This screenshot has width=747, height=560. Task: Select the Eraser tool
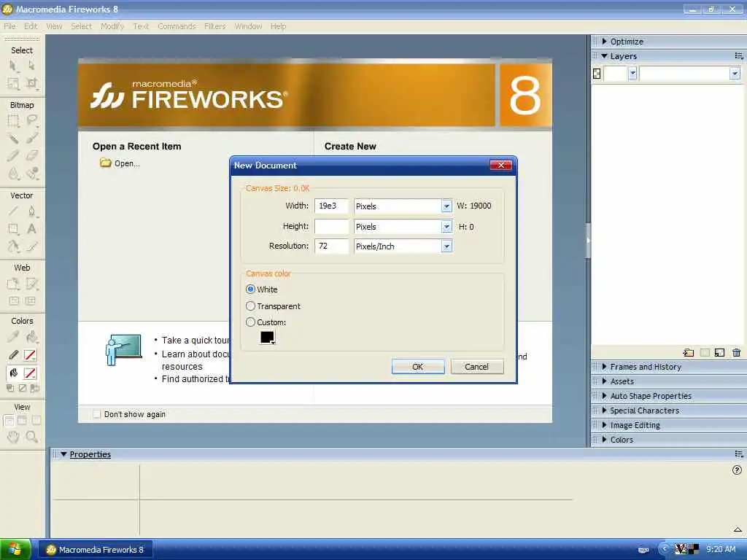tap(31, 156)
